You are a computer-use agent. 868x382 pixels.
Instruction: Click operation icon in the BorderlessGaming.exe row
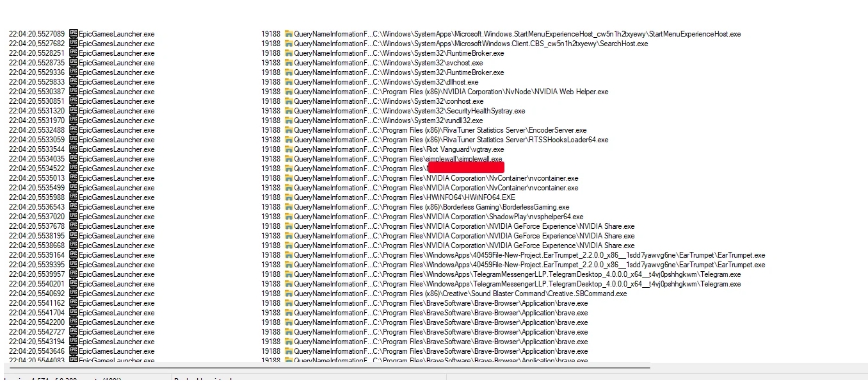288,207
